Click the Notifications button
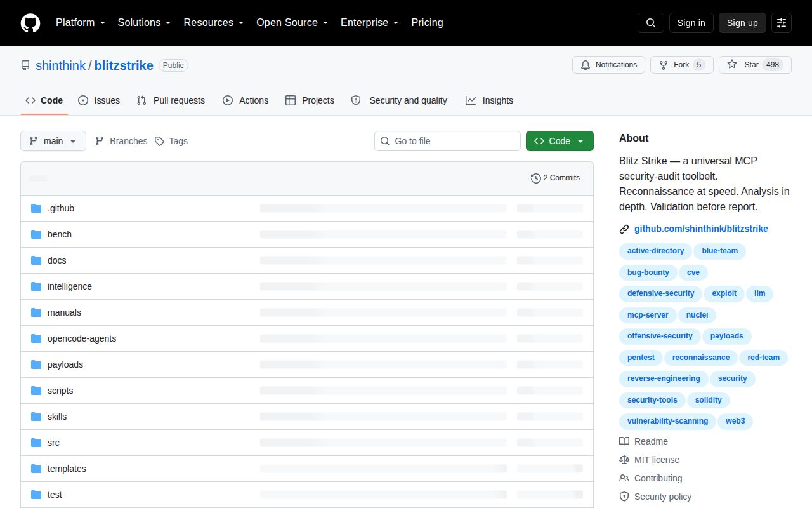The width and height of the screenshot is (812, 508). [x=608, y=65]
